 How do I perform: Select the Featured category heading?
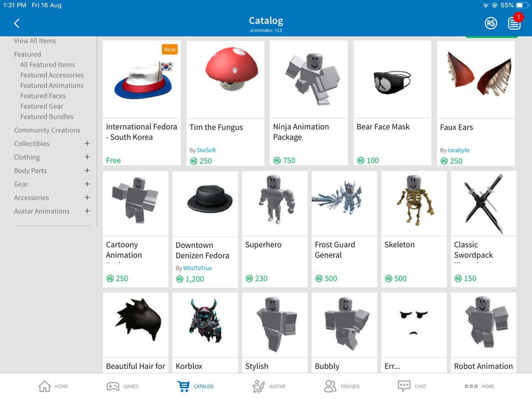pos(27,54)
